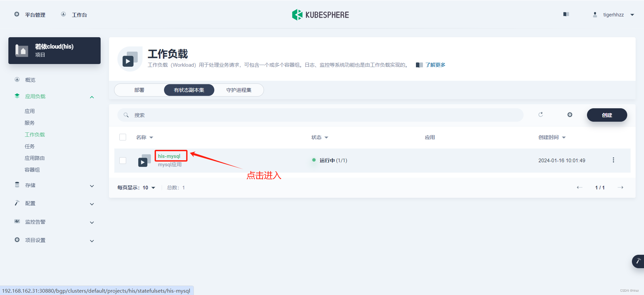Expand the 存储 menu section
The width and height of the screenshot is (644, 295).
point(92,186)
